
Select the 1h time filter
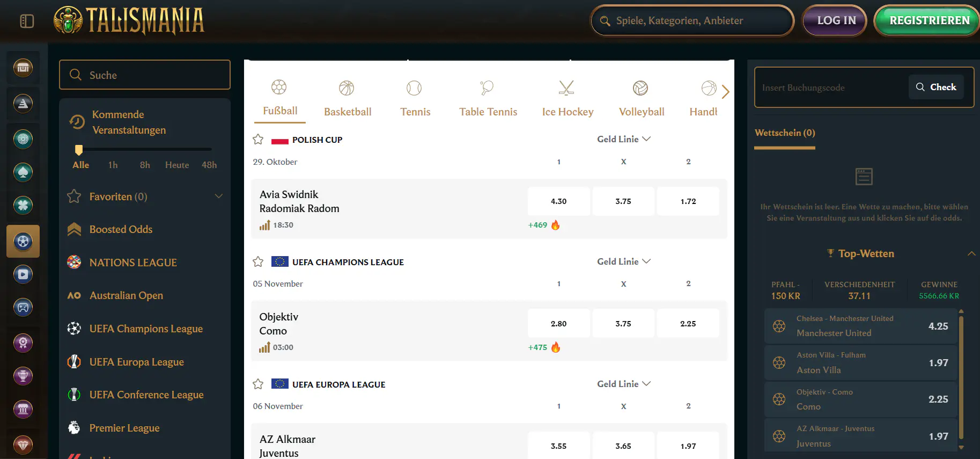[113, 165]
